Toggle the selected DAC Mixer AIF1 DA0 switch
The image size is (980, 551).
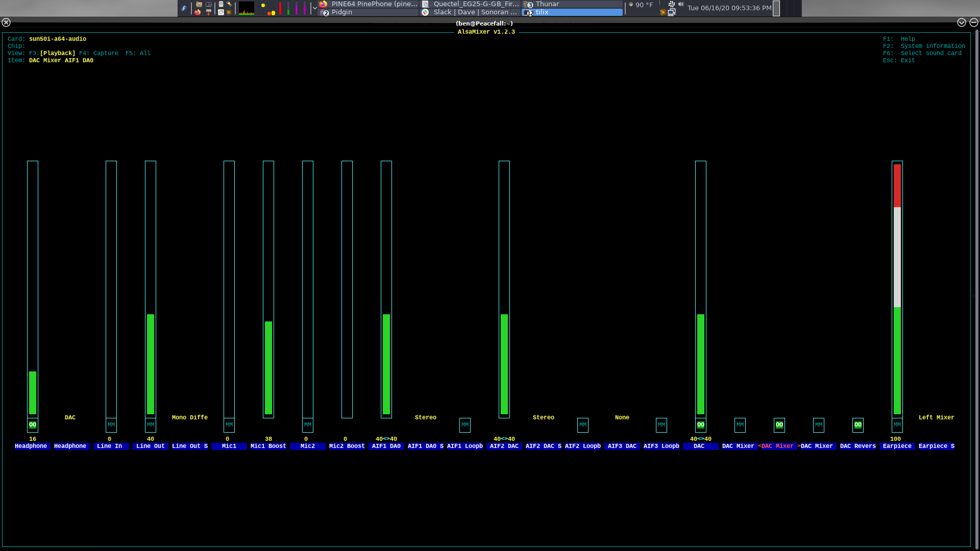point(779,425)
